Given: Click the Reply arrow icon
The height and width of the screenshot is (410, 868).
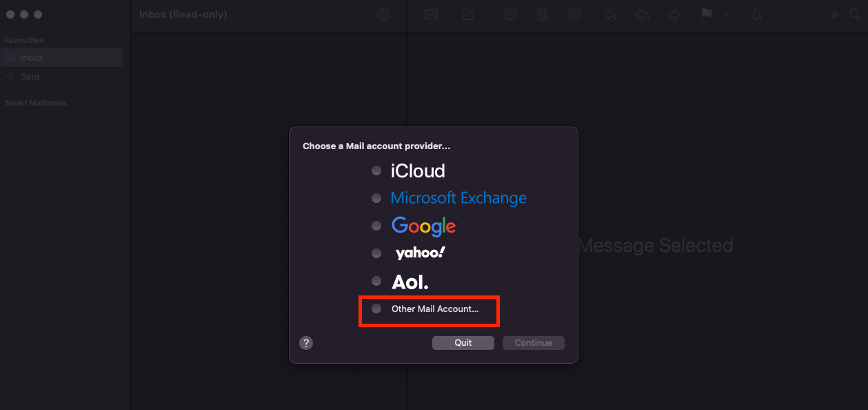Looking at the screenshot, I should click(609, 14).
